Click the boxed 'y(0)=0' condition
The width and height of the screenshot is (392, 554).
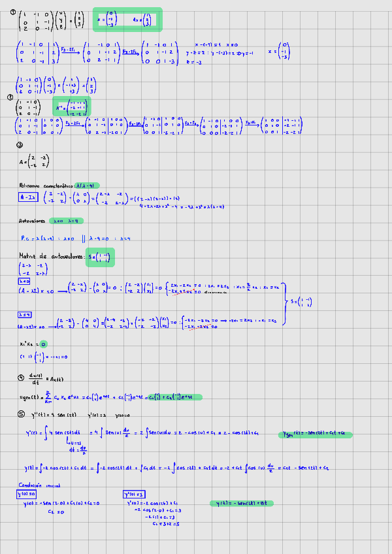[26, 494]
